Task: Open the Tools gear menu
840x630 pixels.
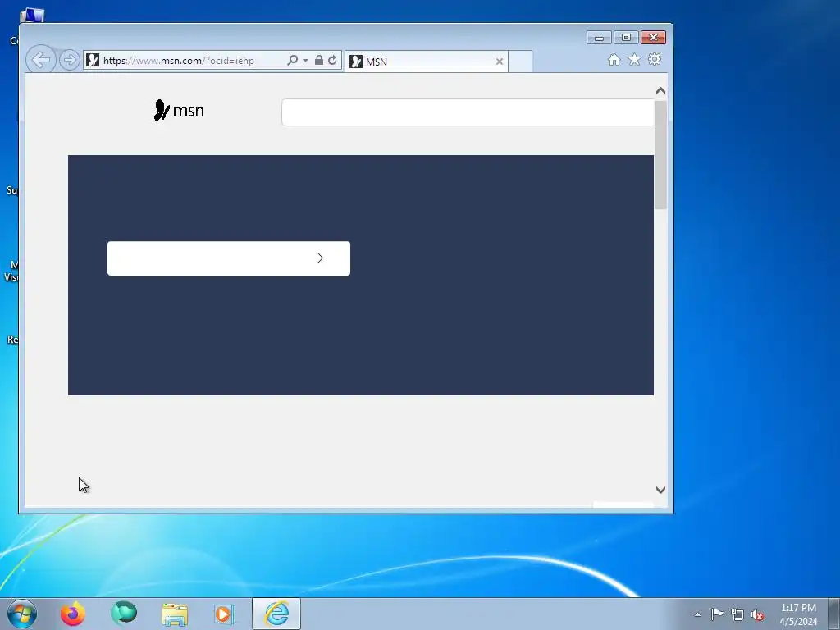Action: [654, 59]
